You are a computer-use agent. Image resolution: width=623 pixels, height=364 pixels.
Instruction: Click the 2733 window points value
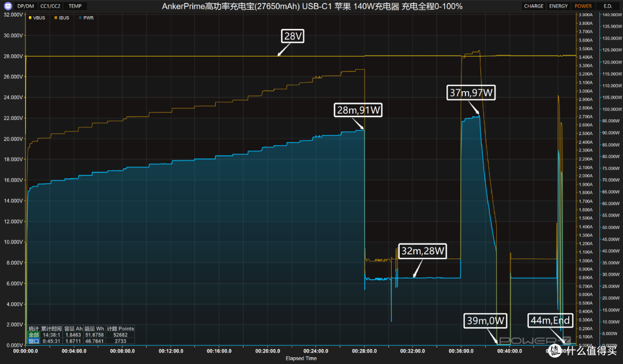[121, 341]
